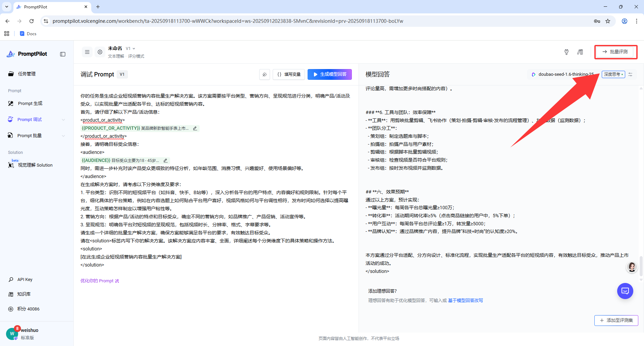The image size is (644, 346).
Task: Open the books library icon
Action: coord(580,52)
